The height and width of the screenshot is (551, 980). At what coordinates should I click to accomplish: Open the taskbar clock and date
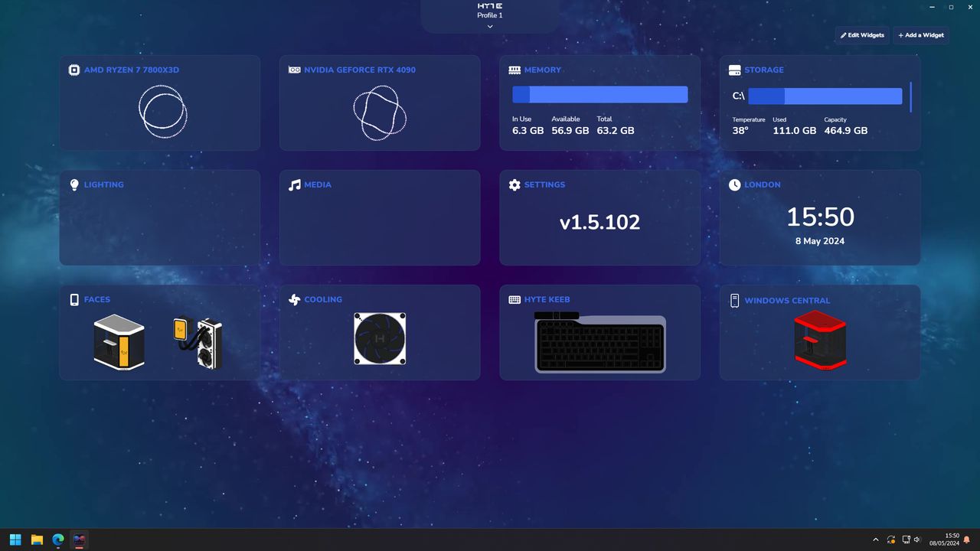tap(945, 540)
